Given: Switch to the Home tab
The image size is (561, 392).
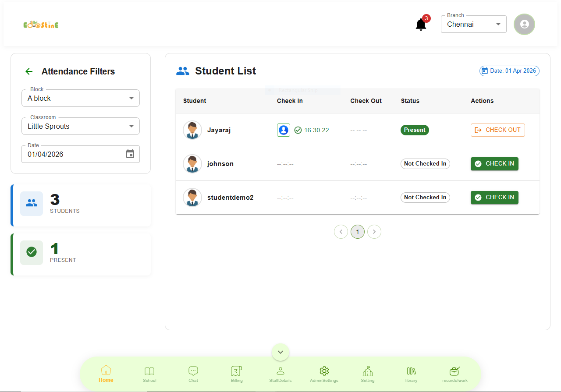Looking at the screenshot, I should [106, 374].
